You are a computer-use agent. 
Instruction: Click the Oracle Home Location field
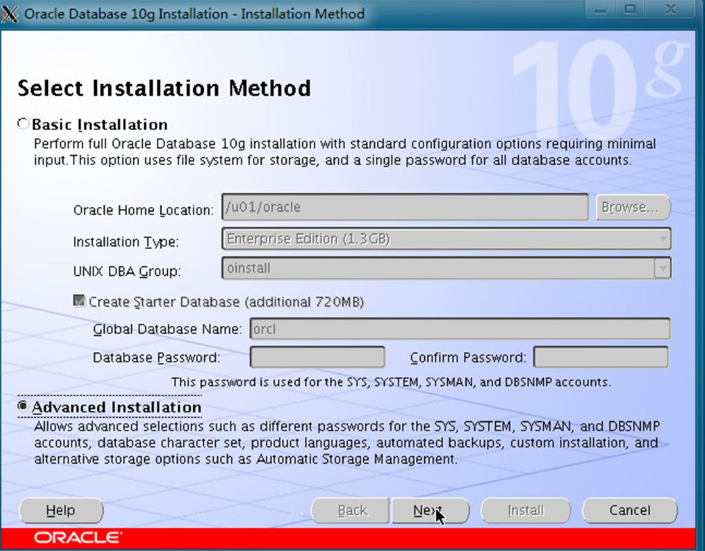coord(405,207)
